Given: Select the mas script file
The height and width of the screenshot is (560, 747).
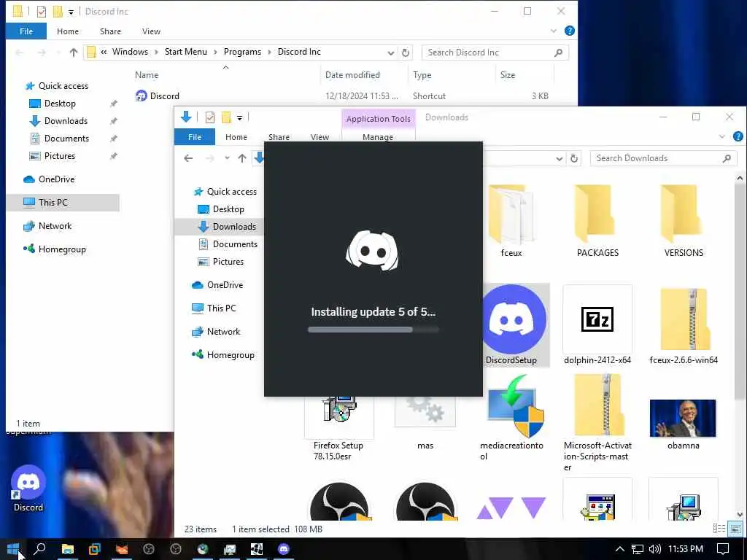Looking at the screenshot, I should point(425,423).
